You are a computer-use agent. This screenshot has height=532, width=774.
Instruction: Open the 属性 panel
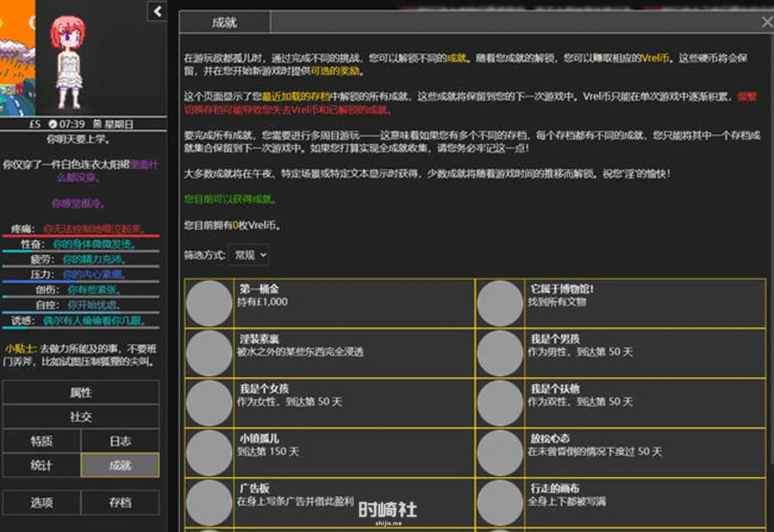[81, 393]
